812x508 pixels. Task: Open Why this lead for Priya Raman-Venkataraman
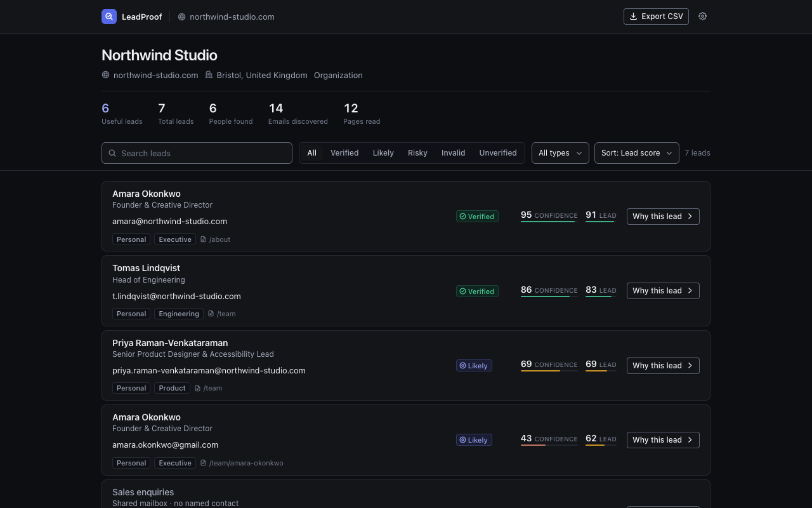663,366
